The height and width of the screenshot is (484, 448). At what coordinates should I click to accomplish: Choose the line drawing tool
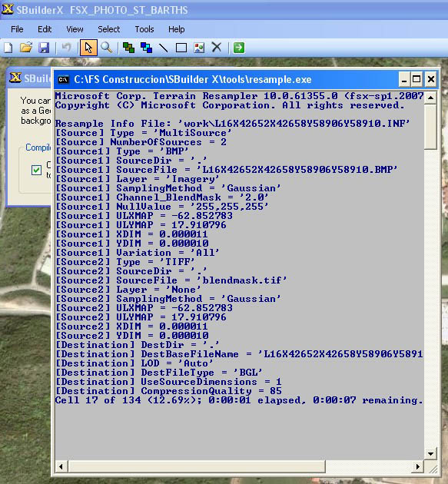click(x=164, y=48)
